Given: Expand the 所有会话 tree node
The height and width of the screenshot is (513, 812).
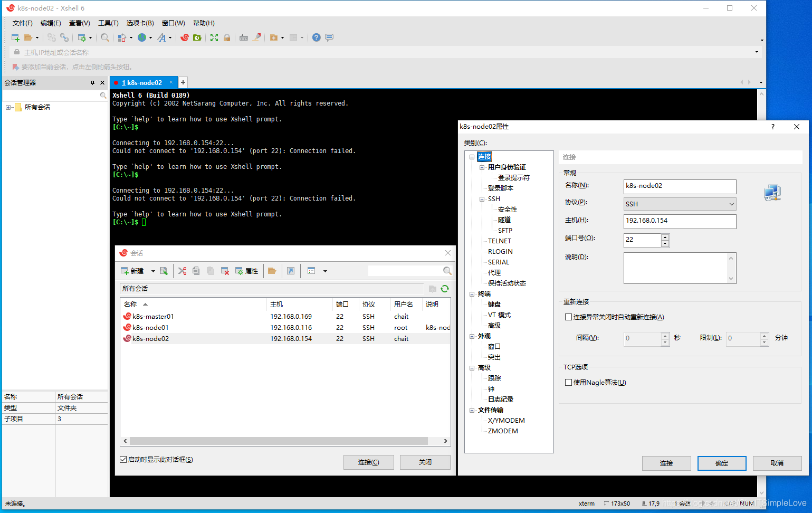Looking at the screenshot, I should pos(7,107).
